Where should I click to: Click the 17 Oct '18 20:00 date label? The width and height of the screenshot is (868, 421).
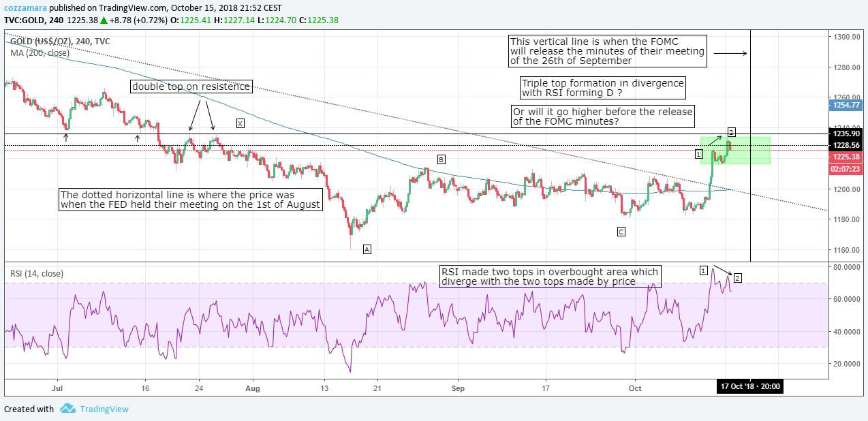coord(751,387)
